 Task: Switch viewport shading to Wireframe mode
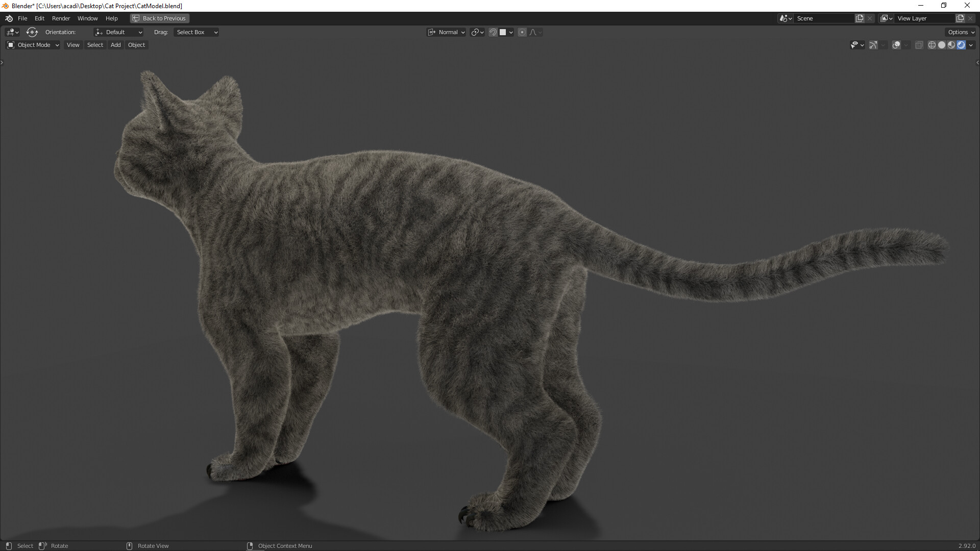[x=931, y=45]
